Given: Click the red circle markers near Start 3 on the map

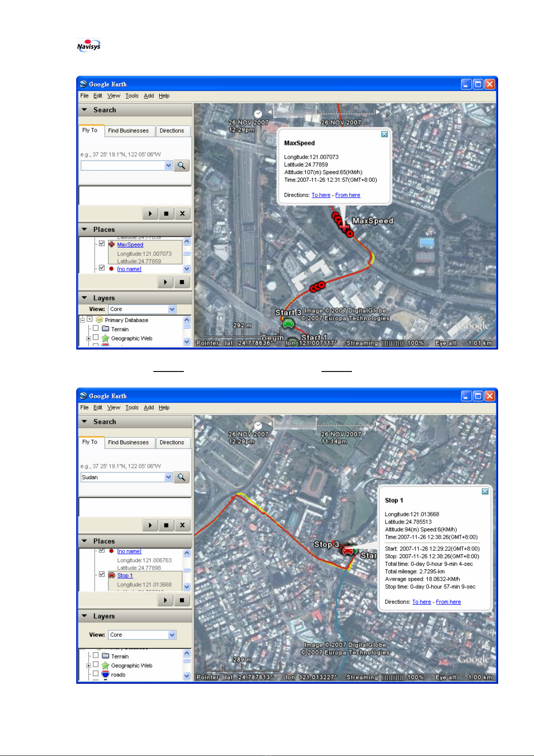Looking at the screenshot, I should pos(317,286).
